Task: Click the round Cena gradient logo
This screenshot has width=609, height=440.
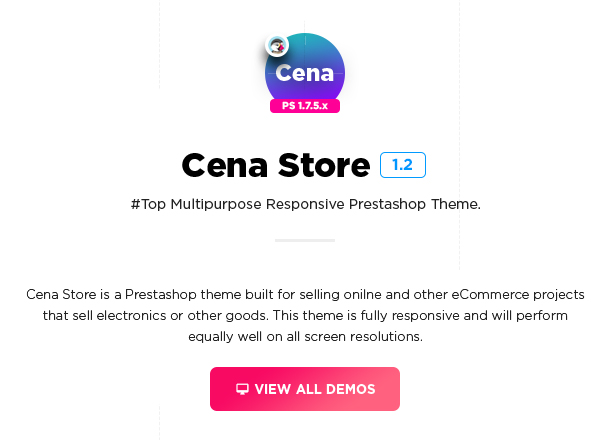Action: click(x=305, y=73)
